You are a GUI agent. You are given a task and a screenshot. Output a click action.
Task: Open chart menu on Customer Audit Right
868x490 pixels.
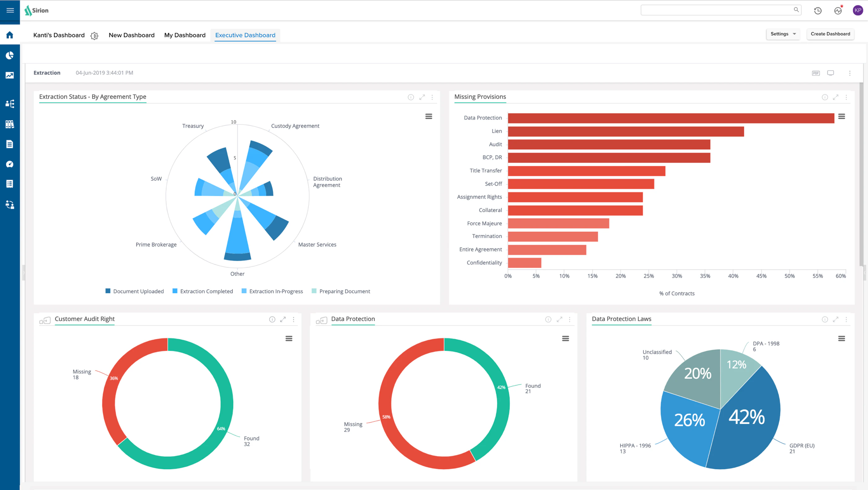(x=289, y=338)
